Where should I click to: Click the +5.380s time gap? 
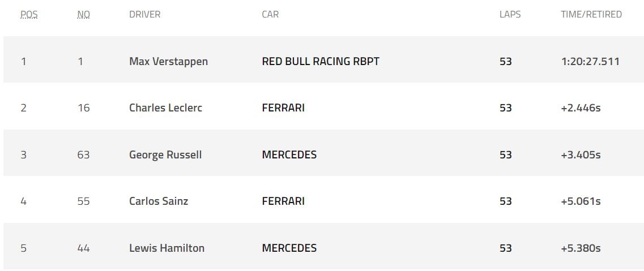tap(581, 248)
